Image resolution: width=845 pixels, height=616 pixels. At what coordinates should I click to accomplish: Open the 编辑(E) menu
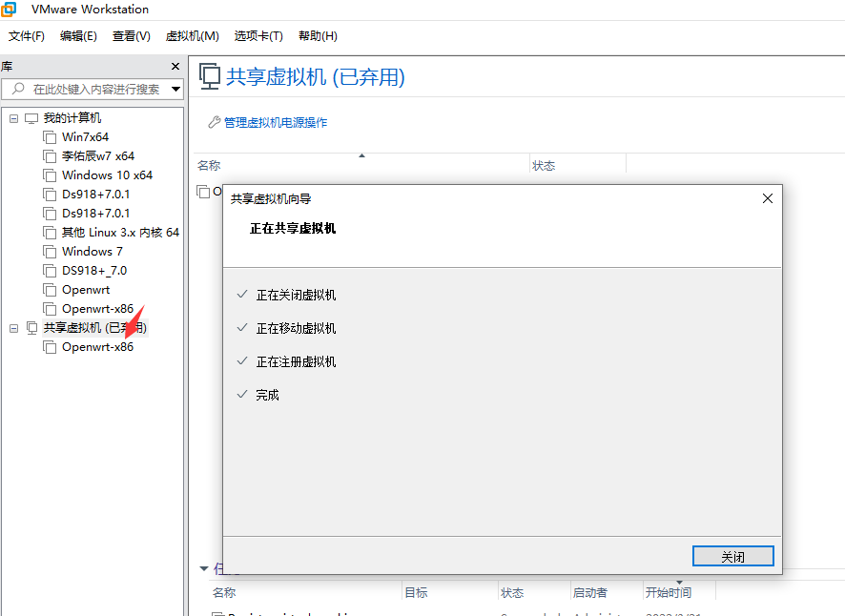[x=78, y=36]
